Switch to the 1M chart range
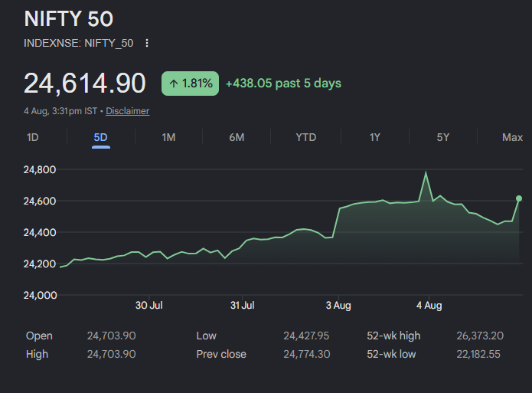 [x=168, y=137]
